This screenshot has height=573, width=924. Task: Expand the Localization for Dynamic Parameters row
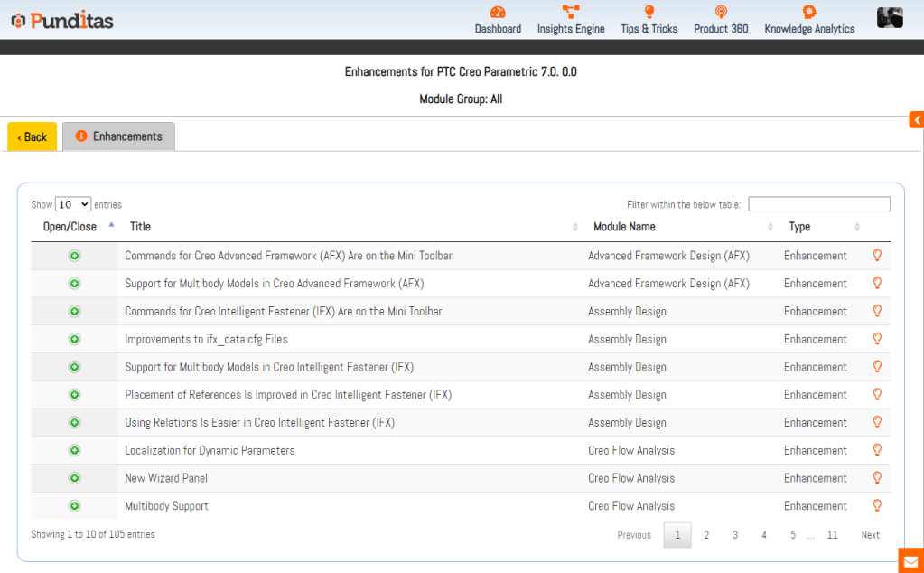(x=74, y=450)
